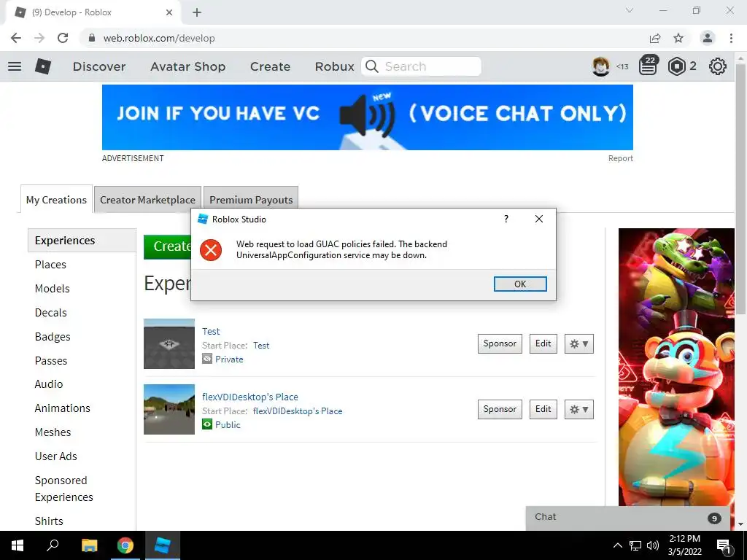
Task: Open Avatar Shop in top navigation
Action: 187,66
